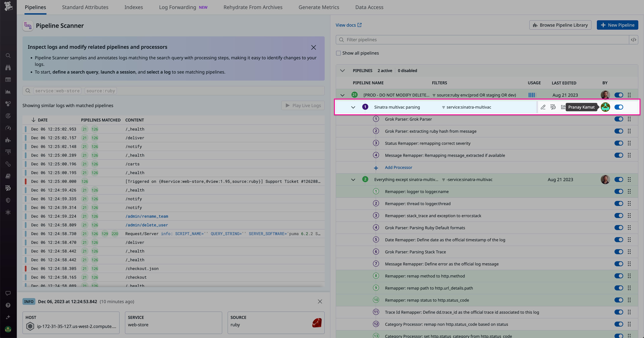Screen dimensions: 644x338
Task: Check the Show all pipelines checkbox
Action: (338, 53)
